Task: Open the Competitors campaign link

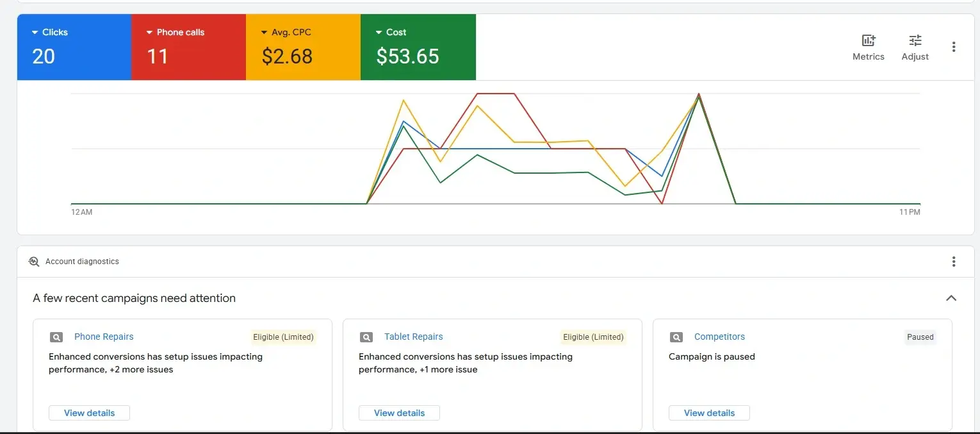Action: (719, 337)
